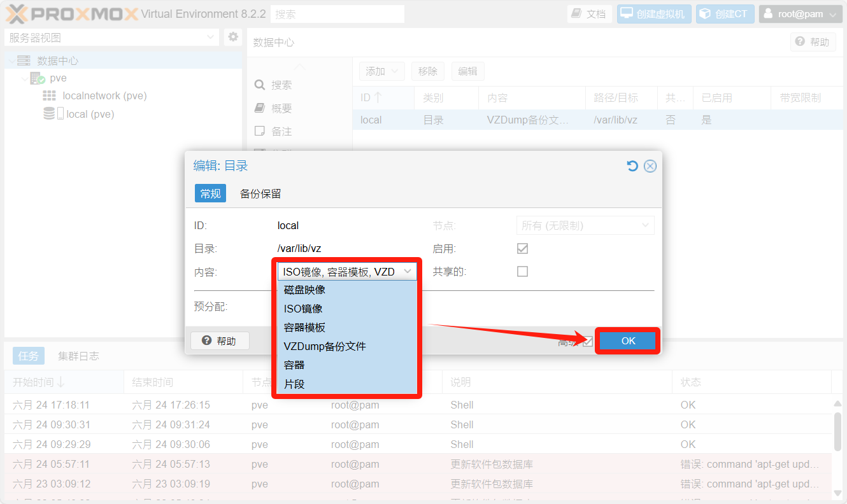Click the reset icon in dialog header
The width and height of the screenshot is (847, 504).
(632, 166)
